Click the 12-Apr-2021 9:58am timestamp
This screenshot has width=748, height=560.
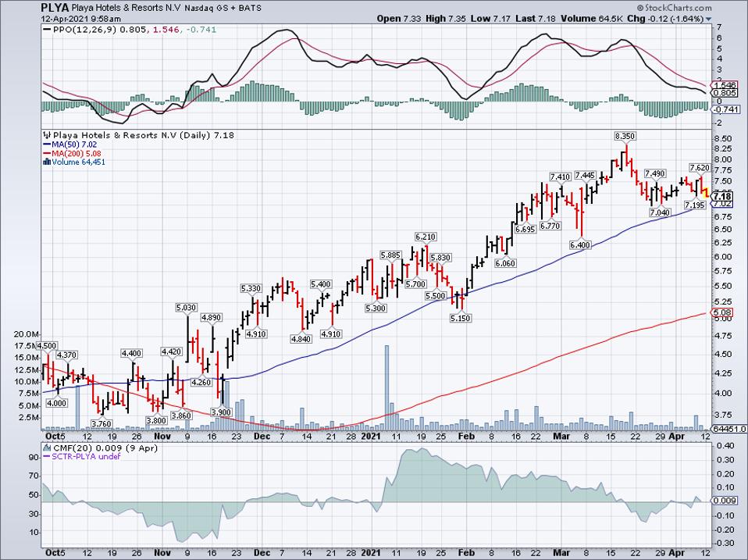coord(81,19)
